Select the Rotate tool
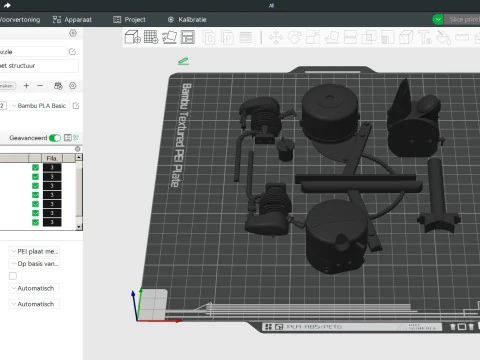The width and height of the screenshot is (480, 360). click(x=295, y=37)
